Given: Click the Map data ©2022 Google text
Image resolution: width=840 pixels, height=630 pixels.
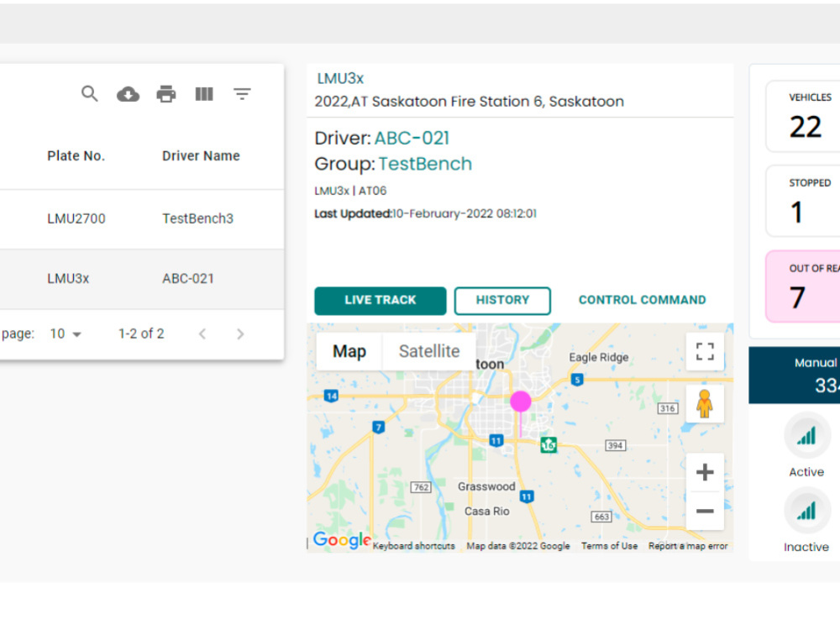Looking at the screenshot, I should pos(518,546).
